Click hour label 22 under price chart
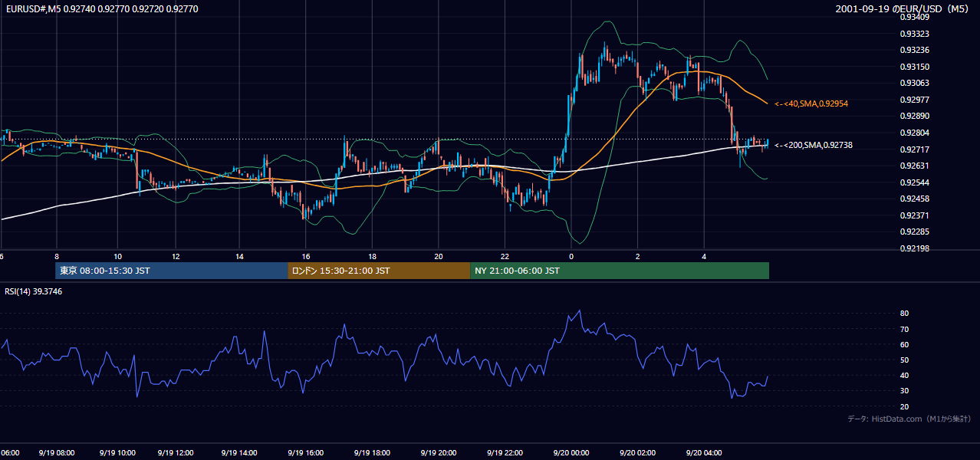 coord(505,256)
